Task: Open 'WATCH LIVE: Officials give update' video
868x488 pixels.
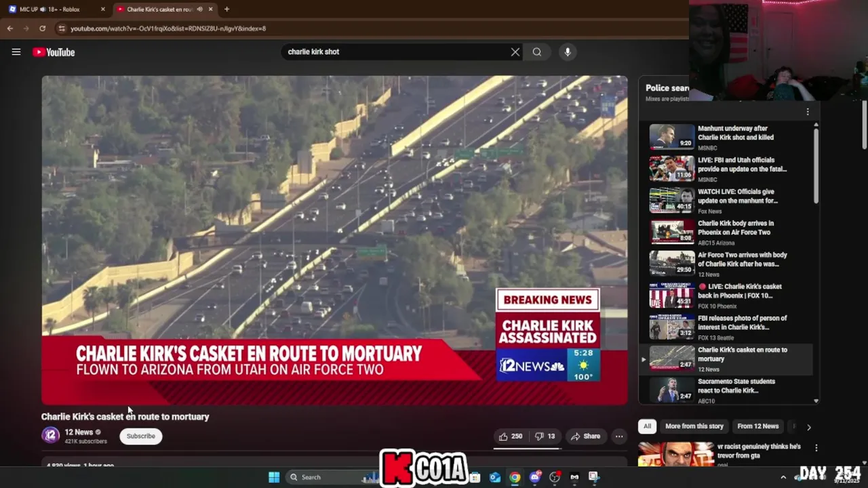Action: click(x=730, y=200)
